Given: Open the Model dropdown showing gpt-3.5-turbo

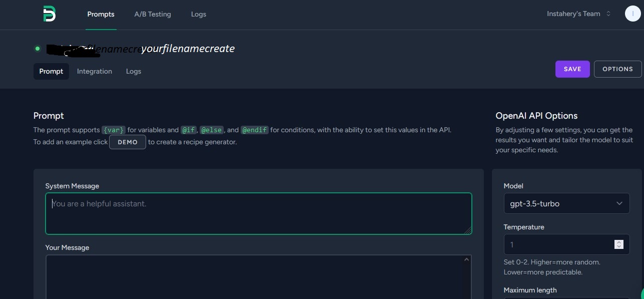Looking at the screenshot, I should tap(566, 204).
